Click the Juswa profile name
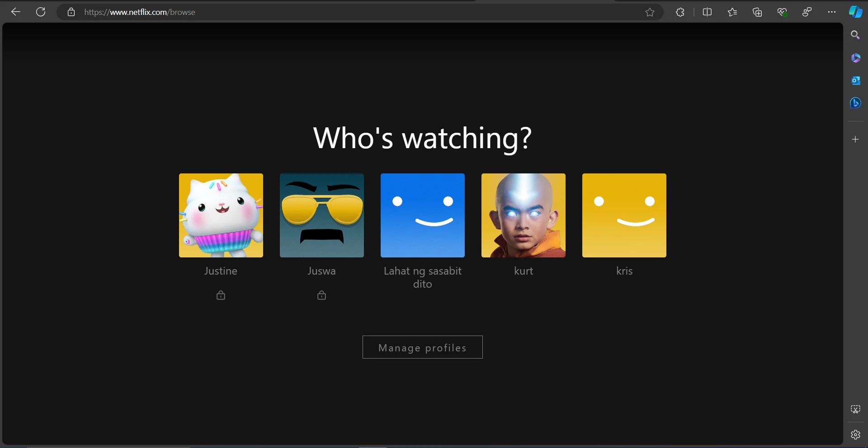The height and width of the screenshot is (448, 868). [321, 271]
